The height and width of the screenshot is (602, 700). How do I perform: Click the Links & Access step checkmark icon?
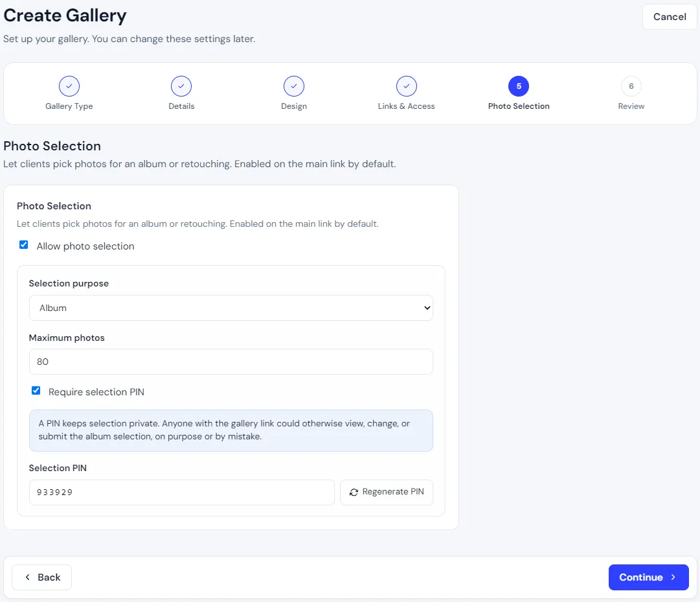406,86
